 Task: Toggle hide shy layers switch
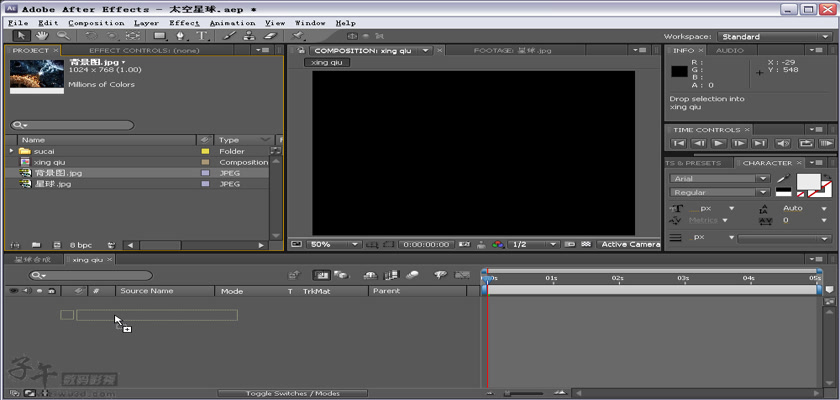coord(370,275)
